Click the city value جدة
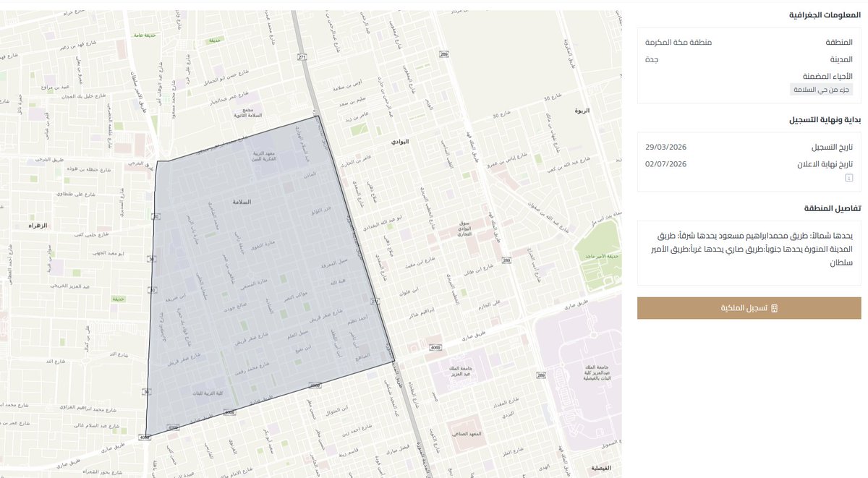The image size is (868, 478). click(651, 59)
